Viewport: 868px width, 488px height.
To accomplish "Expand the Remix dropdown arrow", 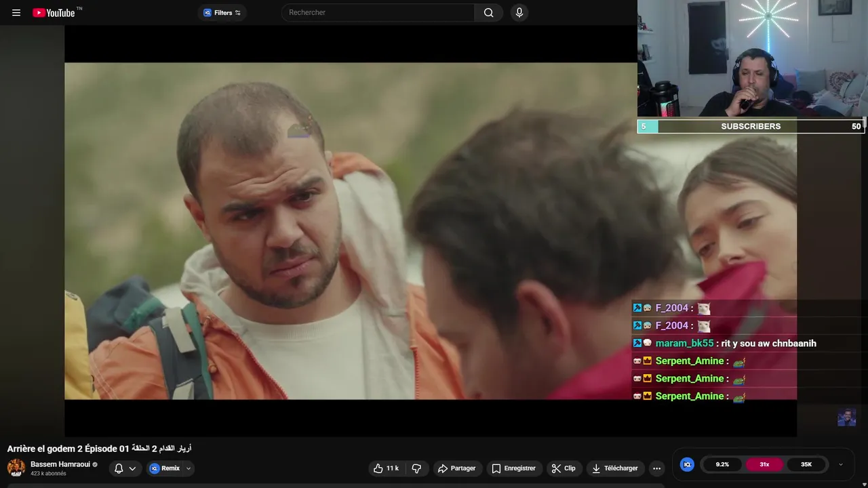I will coord(189,468).
